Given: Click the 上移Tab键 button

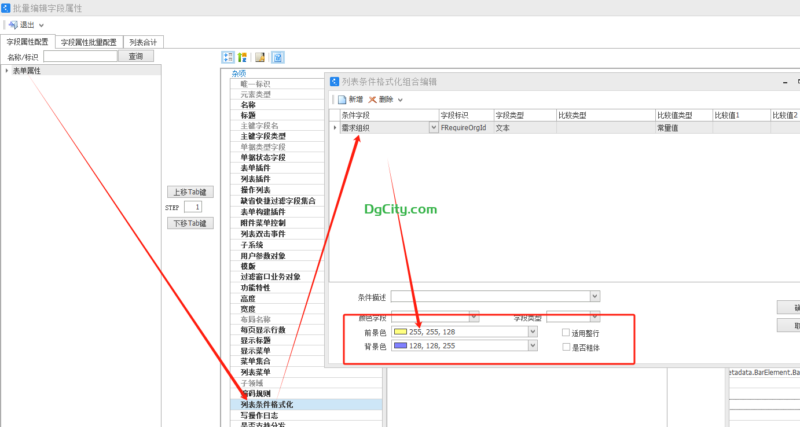Looking at the screenshot, I should (x=190, y=192).
